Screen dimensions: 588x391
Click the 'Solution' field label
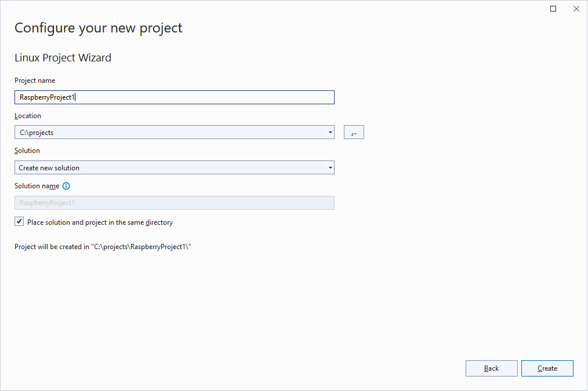pyautogui.click(x=27, y=151)
